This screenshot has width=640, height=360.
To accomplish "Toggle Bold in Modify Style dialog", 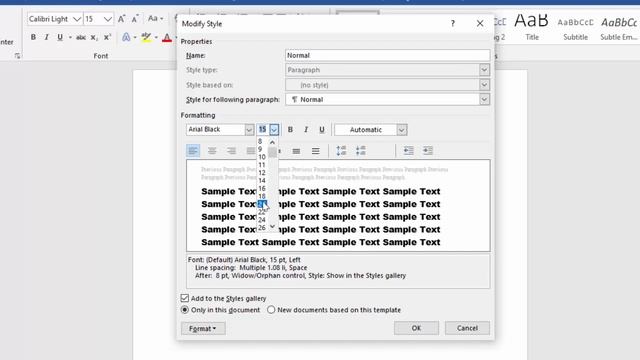I will 290,129.
